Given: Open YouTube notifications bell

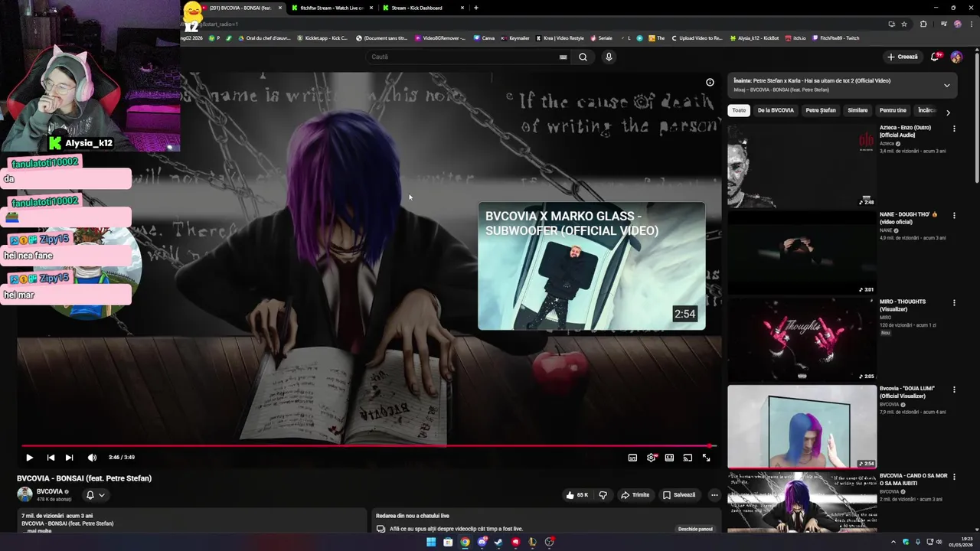Looking at the screenshot, I should click(x=936, y=57).
